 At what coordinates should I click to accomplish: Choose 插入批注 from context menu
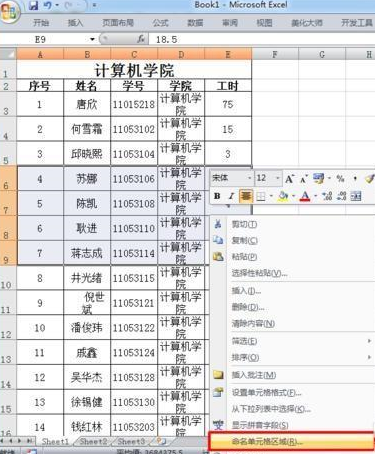point(293,375)
